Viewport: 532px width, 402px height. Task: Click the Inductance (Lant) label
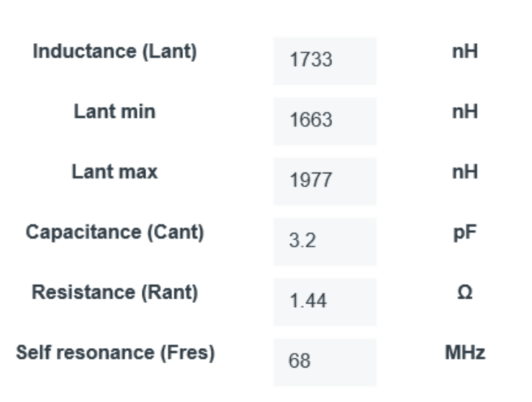pos(114,52)
